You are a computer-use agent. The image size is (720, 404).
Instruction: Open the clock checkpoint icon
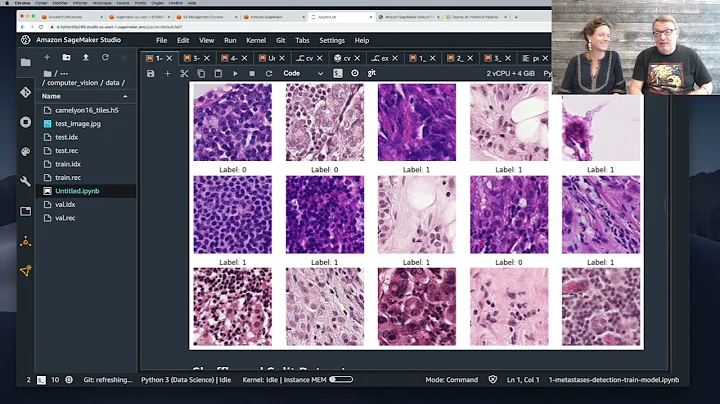[354, 73]
